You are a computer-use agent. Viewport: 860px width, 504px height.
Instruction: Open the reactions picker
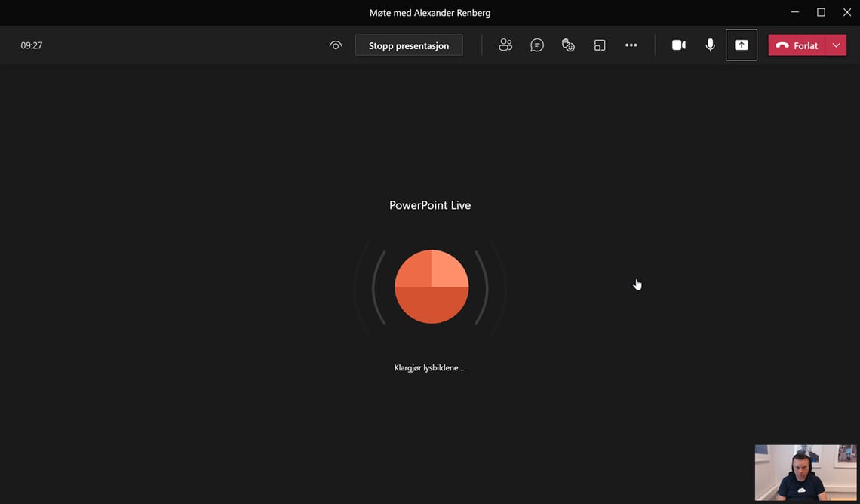568,45
